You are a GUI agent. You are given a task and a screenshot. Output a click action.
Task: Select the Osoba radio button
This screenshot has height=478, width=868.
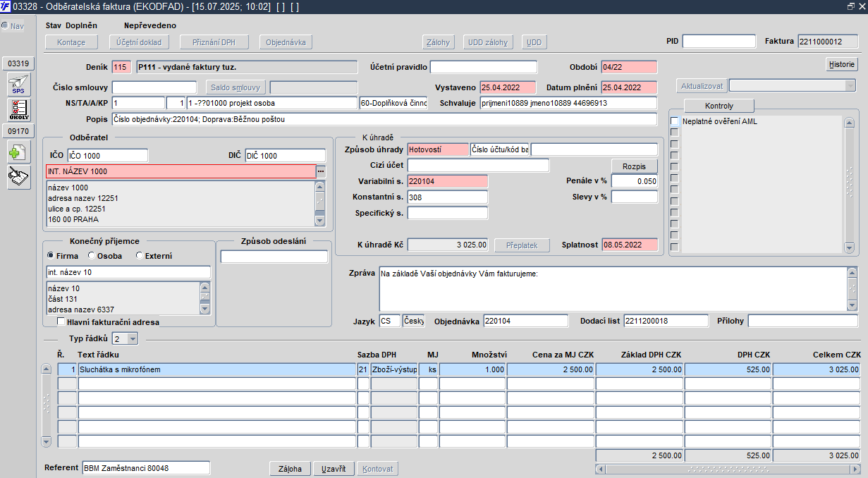point(92,256)
